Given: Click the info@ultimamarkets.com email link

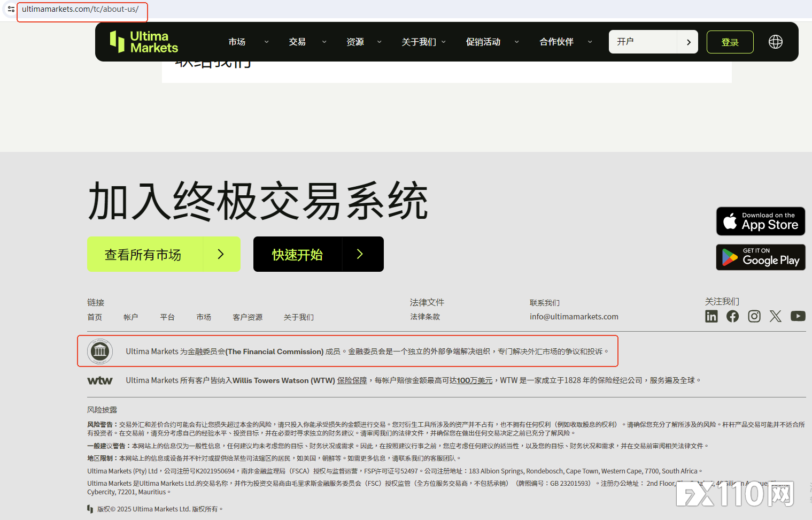Looking at the screenshot, I should pyautogui.click(x=574, y=317).
